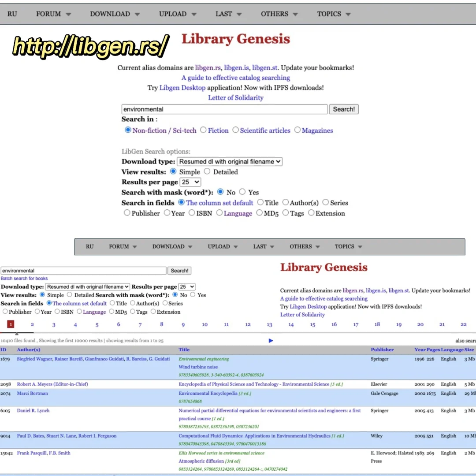Screen dimensions: 476x476
Task: Choose Detailed view in lower search form
Action: coord(70,295)
